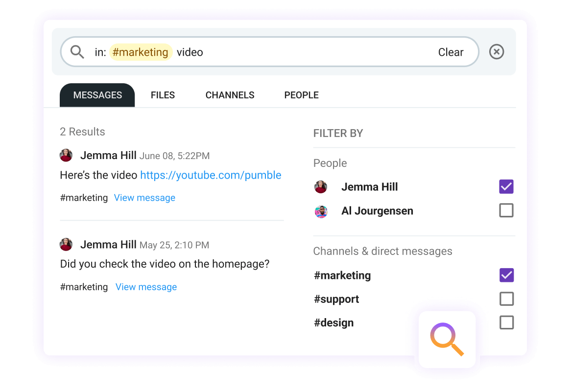Close search with the circled X icon
570x392 pixels.
496,51
